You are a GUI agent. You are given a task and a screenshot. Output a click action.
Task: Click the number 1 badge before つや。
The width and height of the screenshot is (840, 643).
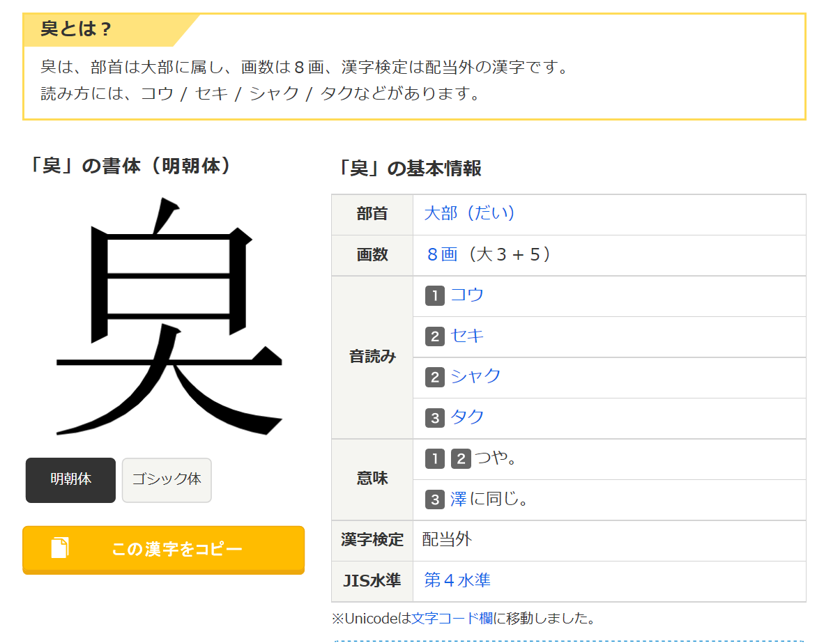click(x=434, y=458)
